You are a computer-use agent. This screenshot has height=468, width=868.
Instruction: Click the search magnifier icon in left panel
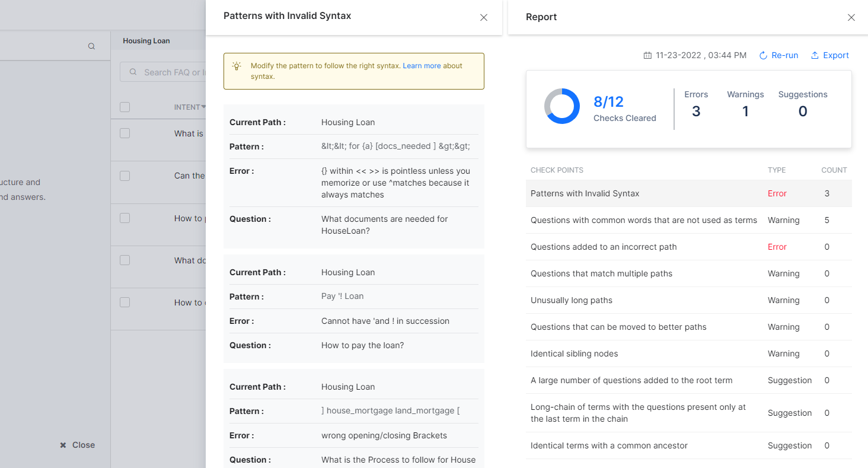point(91,46)
